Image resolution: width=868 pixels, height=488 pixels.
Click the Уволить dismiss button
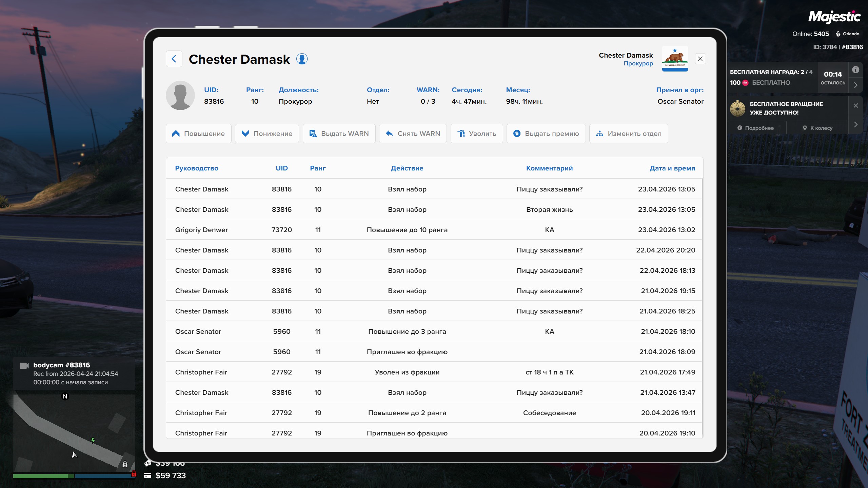[476, 134]
